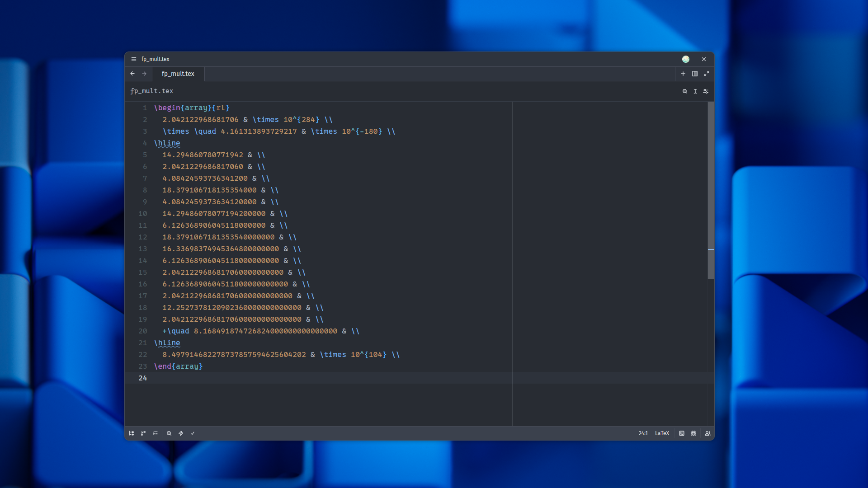Image resolution: width=868 pixels, height=488 pixels.
Task: Split the editor pane
Action: [x=695, y=74]
